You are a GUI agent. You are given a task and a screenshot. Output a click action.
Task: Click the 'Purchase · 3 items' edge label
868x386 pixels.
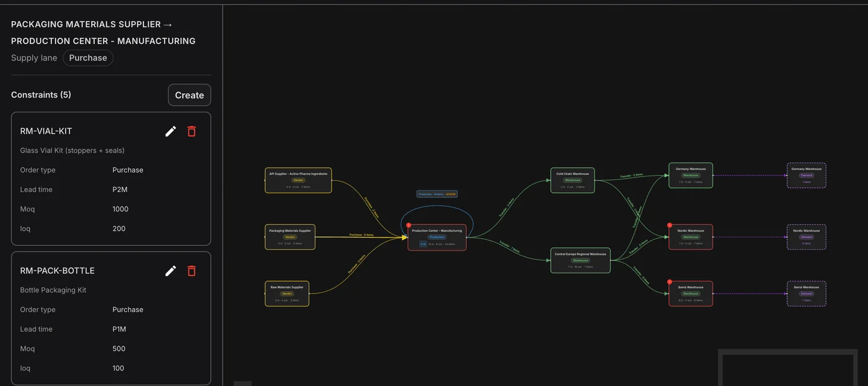coord(357,265)
